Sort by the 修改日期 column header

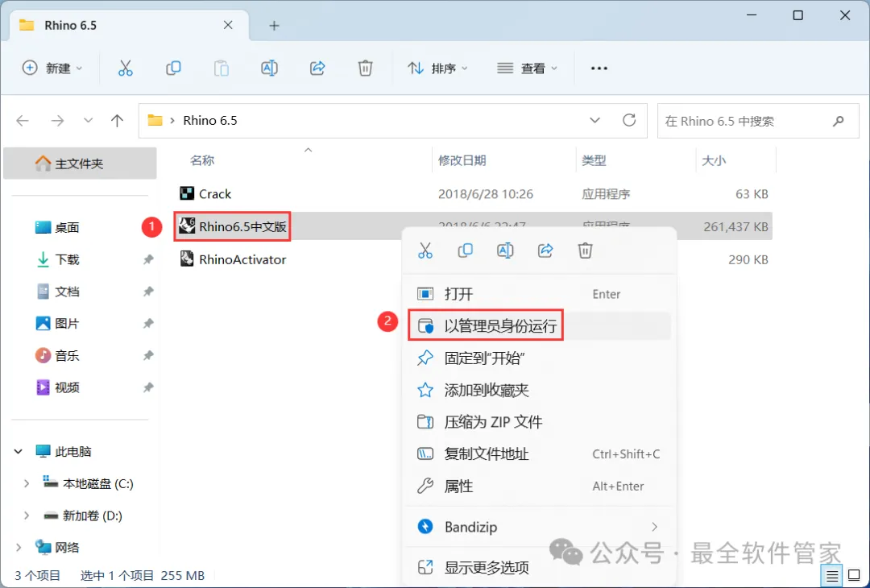click(462, 160)
